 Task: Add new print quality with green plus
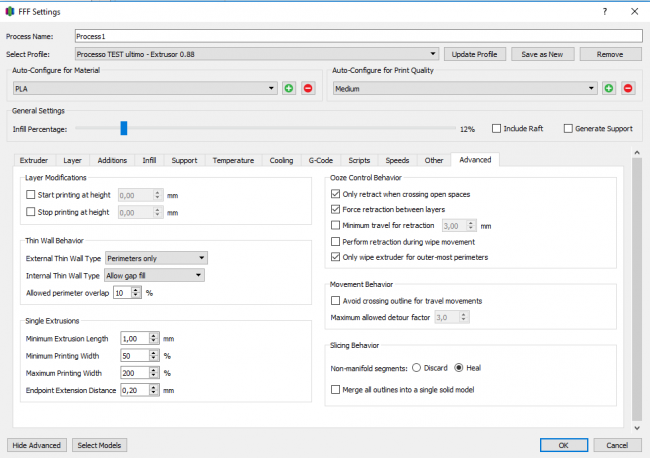(x=609, y=88)
